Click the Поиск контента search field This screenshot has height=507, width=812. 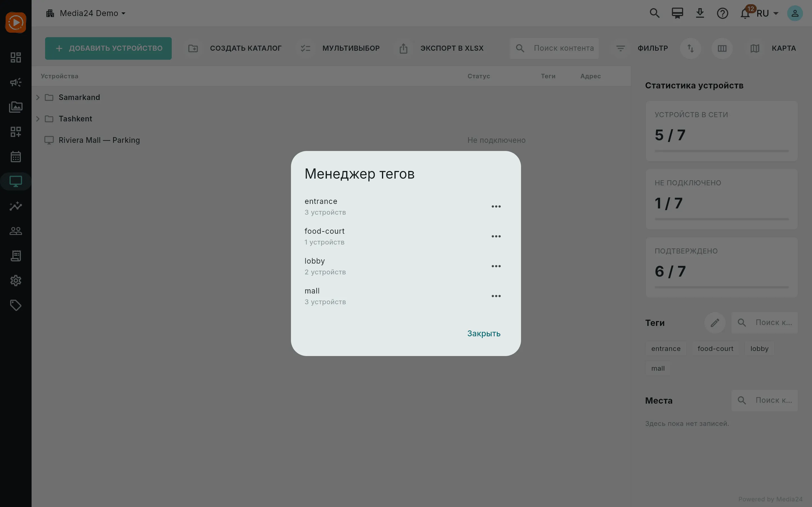tap(554, 48)
